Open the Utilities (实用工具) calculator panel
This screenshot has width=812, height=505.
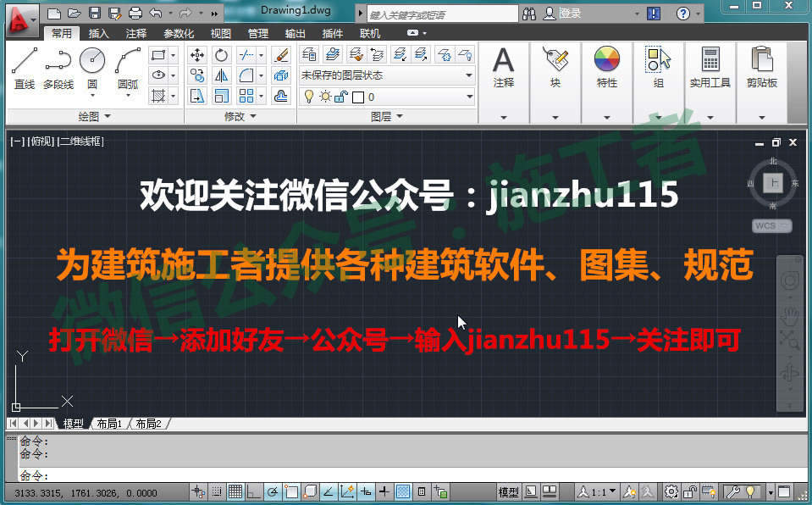(x=710, y=68)
